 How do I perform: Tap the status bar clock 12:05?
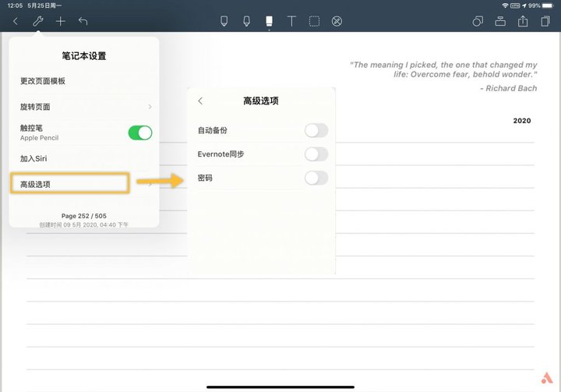[15, 5]
